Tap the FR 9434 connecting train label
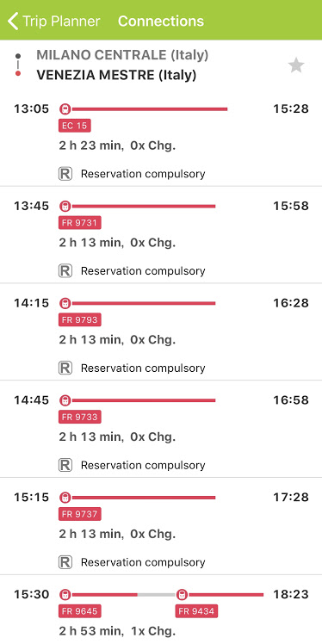This screenshot has height=644, width=322. [197, 611]
